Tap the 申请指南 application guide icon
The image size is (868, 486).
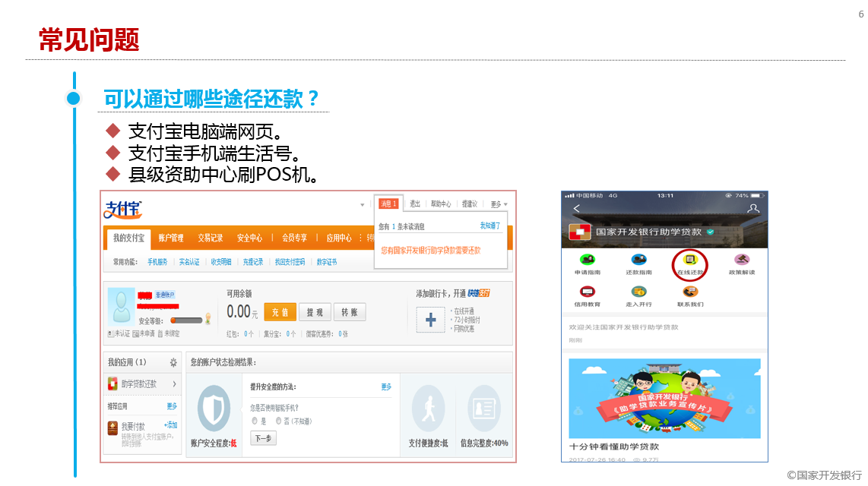click(588, 260)
